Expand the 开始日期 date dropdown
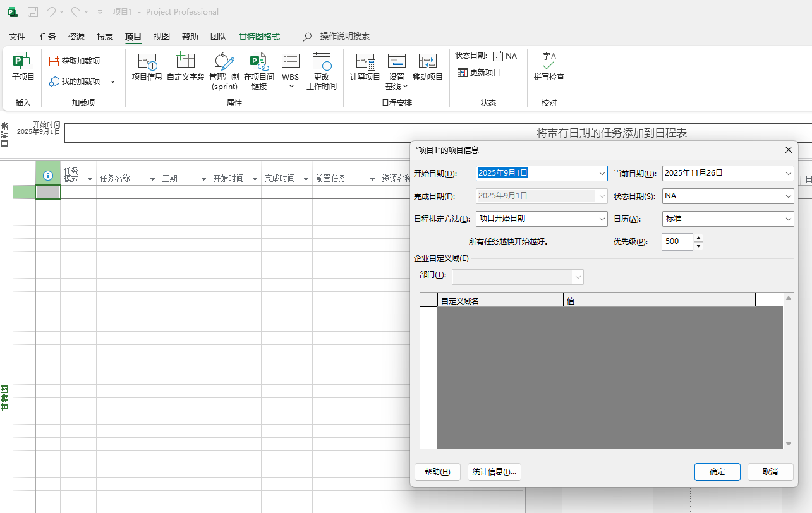This screenshot has width=812, height=513. [602, 173]
